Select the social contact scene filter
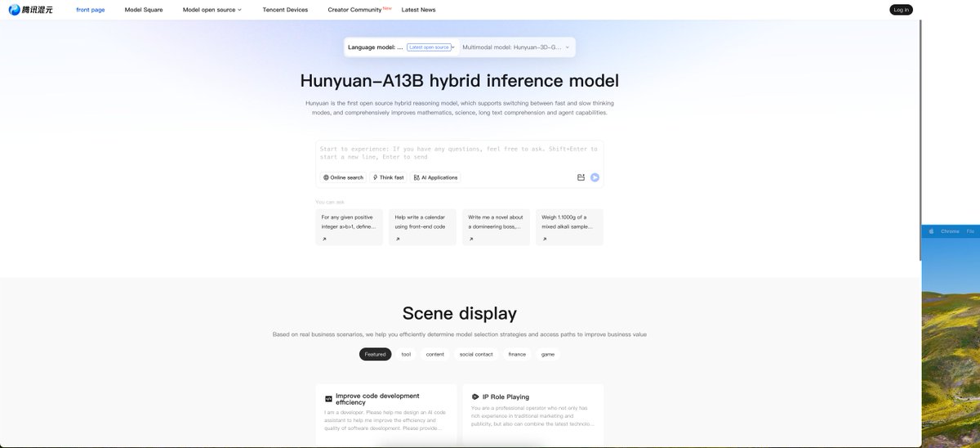980x448 pixels. tap(476, 354)
